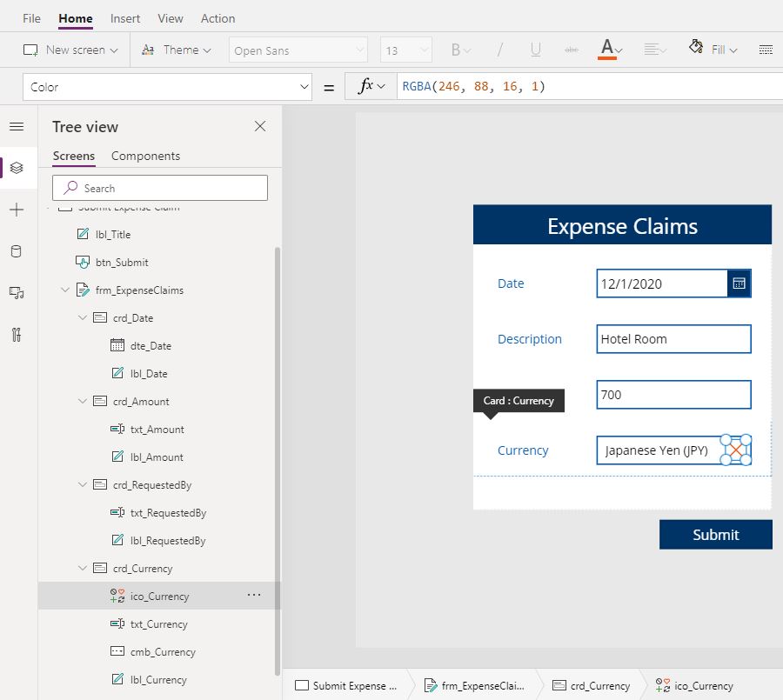Click the Submit button on the canvas
783x700 pixels.
[x=715, y=534]
